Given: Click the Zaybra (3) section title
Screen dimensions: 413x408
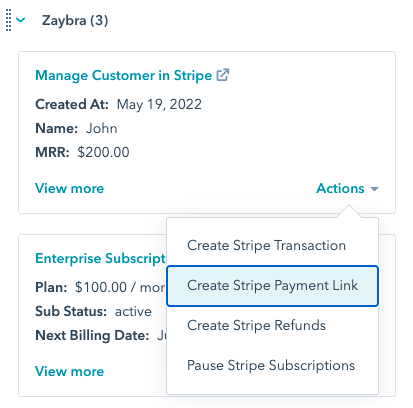Looking at the screenshot, I should [x=75, y=20].
